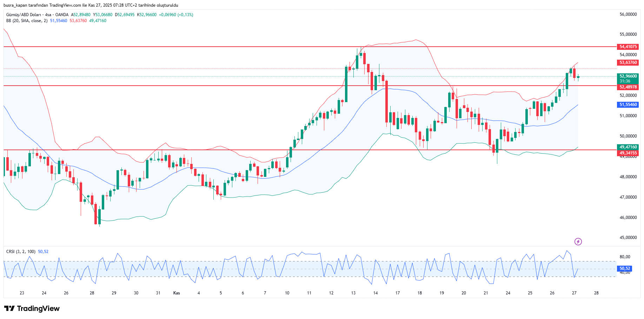
Task: Open the BB (20, SMA, close, 2) legend
Action: (x=27, y=21)
